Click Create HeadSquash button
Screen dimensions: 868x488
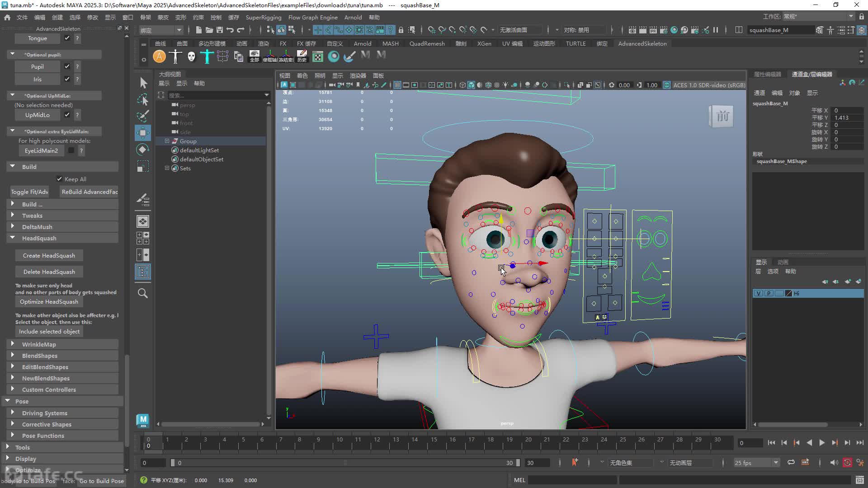(49, 255)
